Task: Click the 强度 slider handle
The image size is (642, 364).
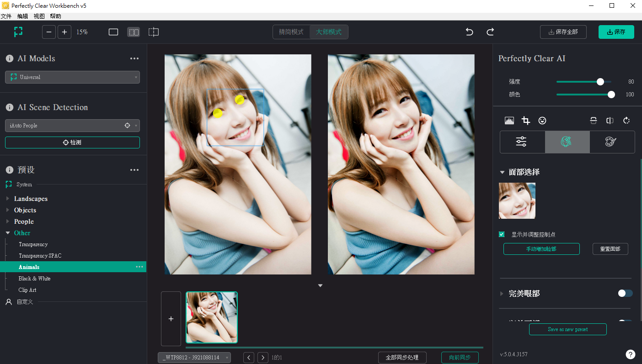Action: [x=600, y=82]
